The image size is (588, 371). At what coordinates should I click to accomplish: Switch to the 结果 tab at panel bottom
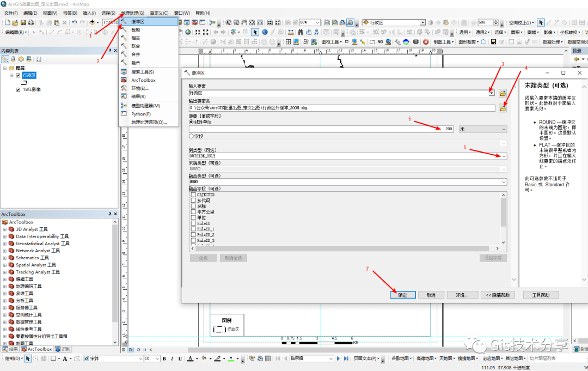(x=10, y=349)
